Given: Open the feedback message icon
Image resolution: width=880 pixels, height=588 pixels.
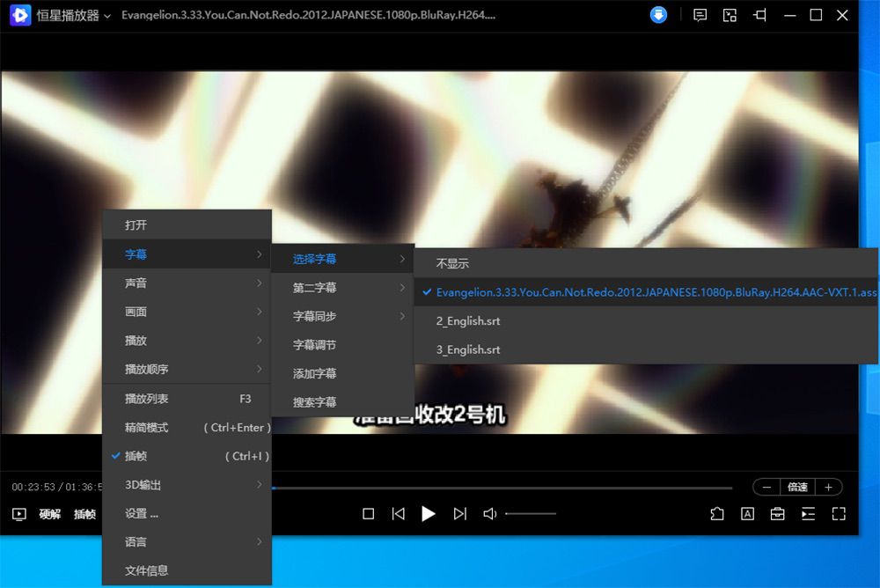Looking at the screenshot, I should click(x=700, y=15).
